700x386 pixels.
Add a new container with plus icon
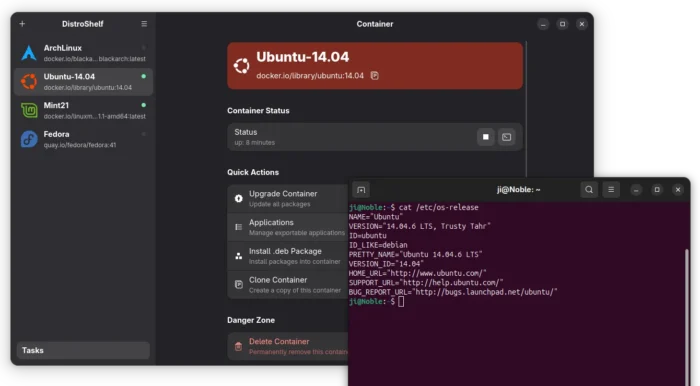click(22, 24)
